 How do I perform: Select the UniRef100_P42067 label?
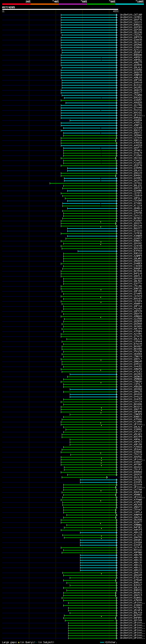tap(131, 309)
